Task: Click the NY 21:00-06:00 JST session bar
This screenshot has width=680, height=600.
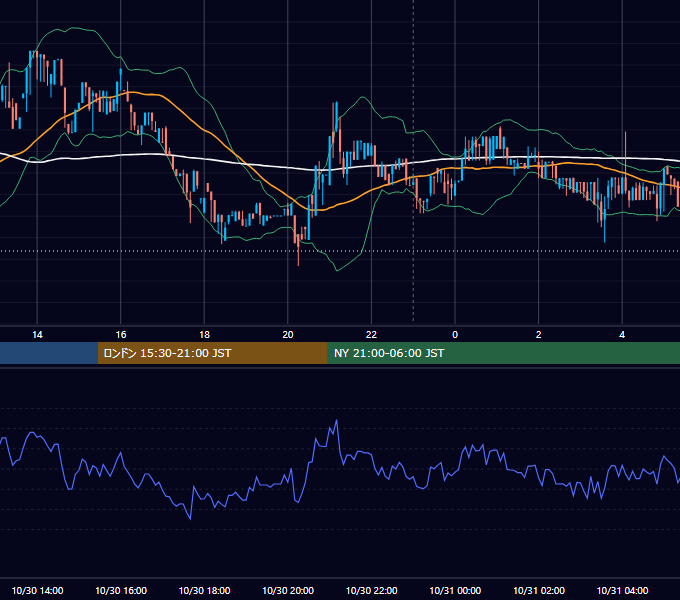Action: coord(503,353)
